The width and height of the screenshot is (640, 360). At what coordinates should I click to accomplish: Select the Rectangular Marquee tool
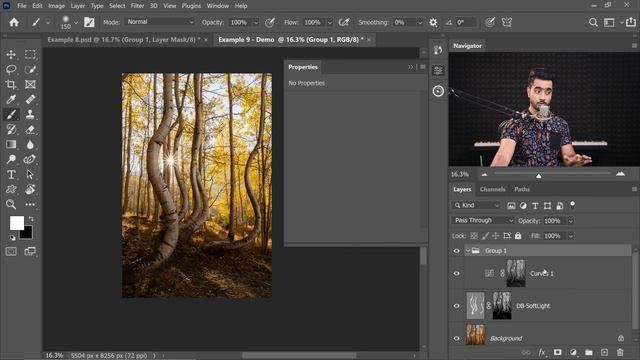tap(30, 54)
